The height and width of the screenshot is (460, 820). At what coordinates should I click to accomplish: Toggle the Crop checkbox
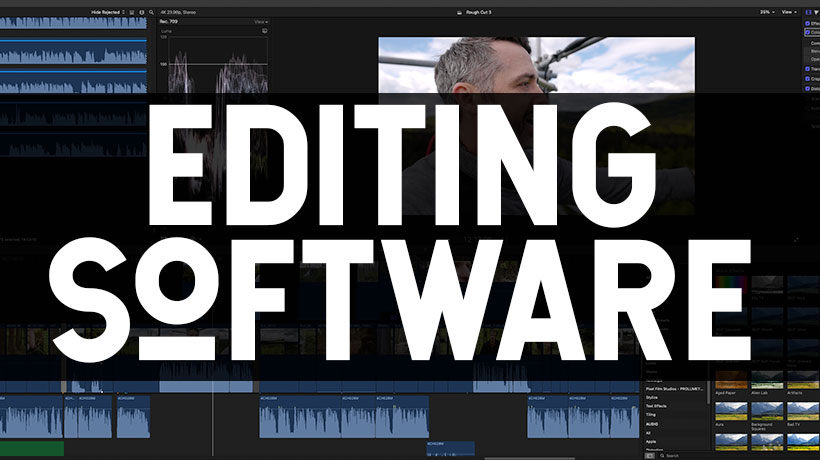pyautogui.click(x=807, y=79)
